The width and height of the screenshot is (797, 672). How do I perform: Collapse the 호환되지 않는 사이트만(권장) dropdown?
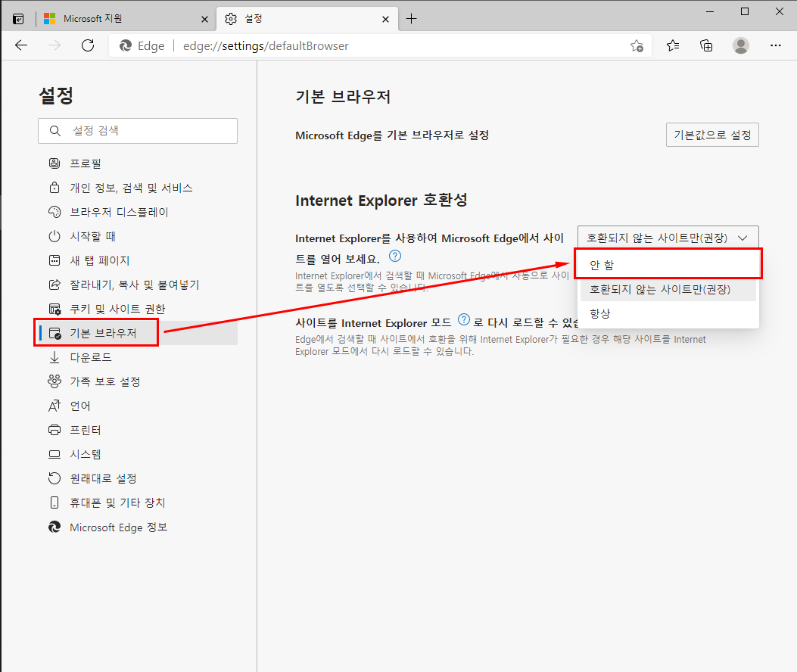668,238
